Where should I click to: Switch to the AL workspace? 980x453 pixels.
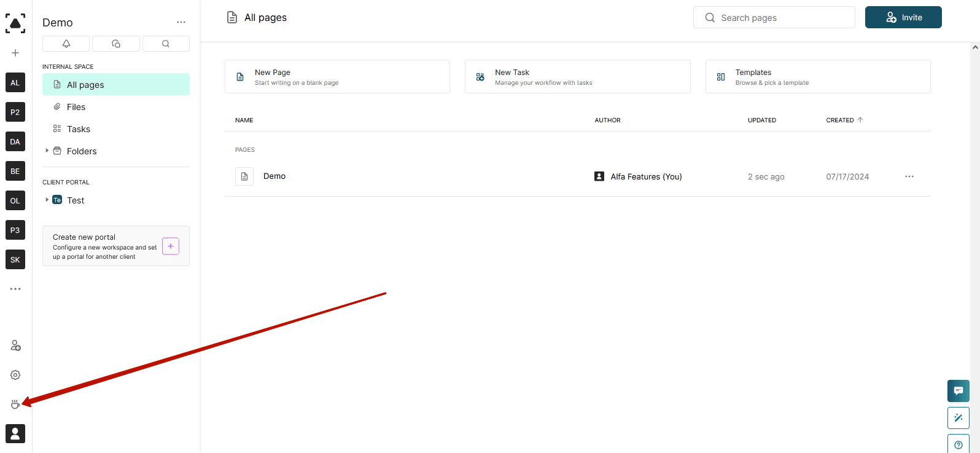[15, 82]
